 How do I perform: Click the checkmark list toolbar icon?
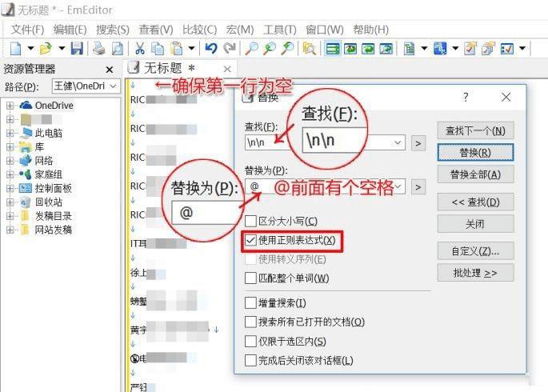[506, 48]
